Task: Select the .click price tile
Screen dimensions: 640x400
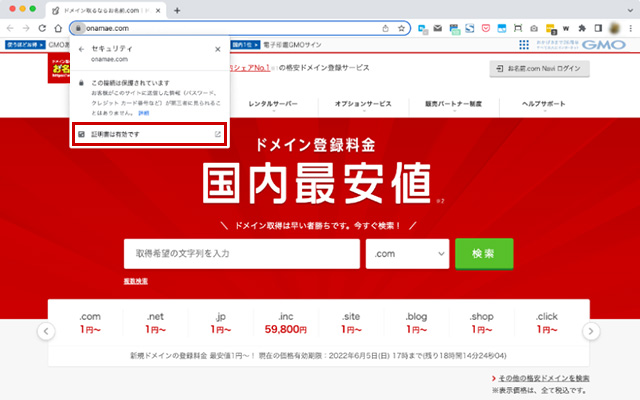Action: pyautogui.click(x=547, y=322)
